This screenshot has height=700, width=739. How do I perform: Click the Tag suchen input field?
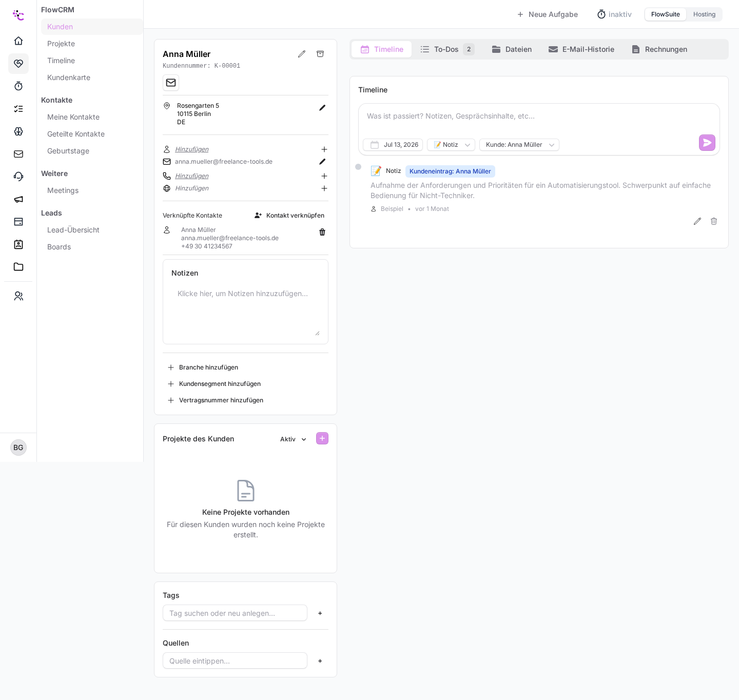click(x=235, y=613)
